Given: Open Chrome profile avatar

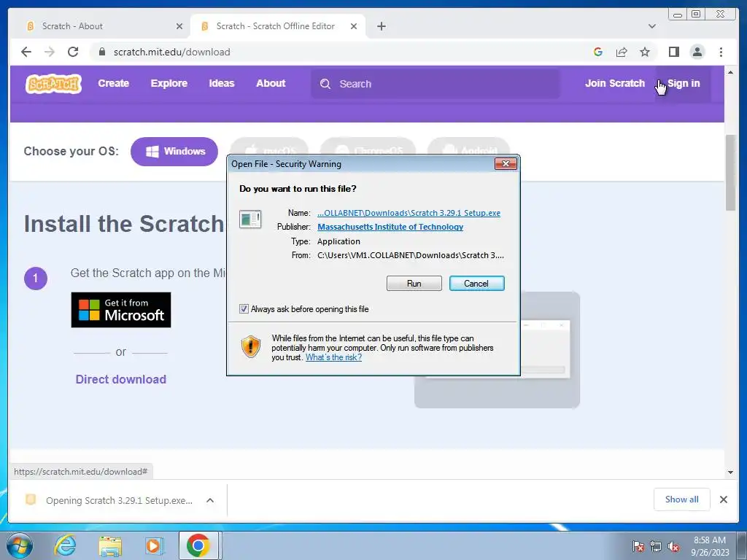Looking at the screenshot, I should 697,52.
